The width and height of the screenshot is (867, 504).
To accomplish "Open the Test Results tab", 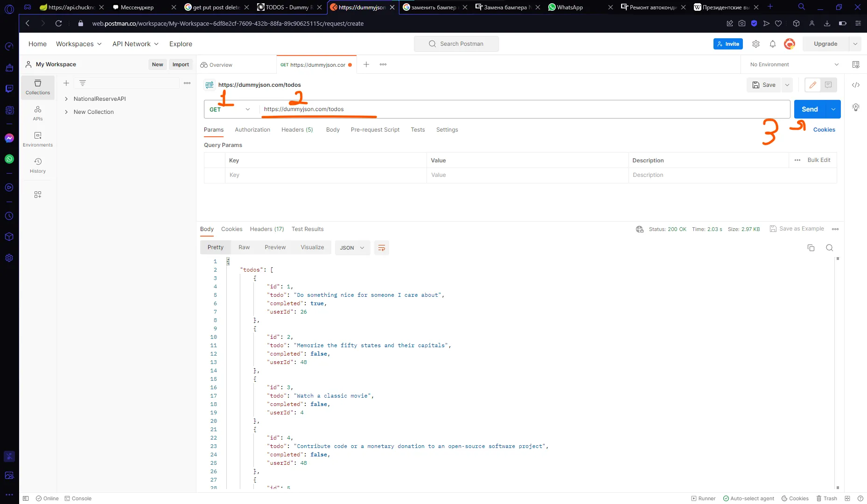I will (308, 229).
